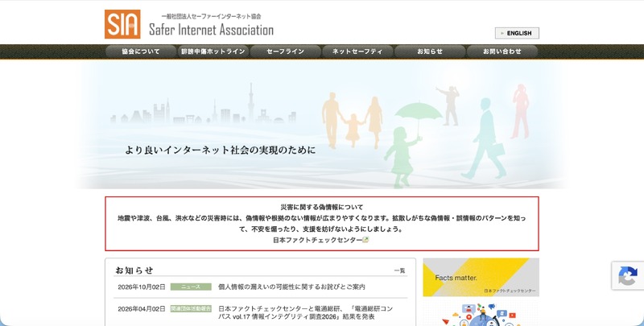The width and height of the screenshot is (644, 326).
Task: Open the colorful illustration banner below Facts matter
Action: click(x=481, y=315)
